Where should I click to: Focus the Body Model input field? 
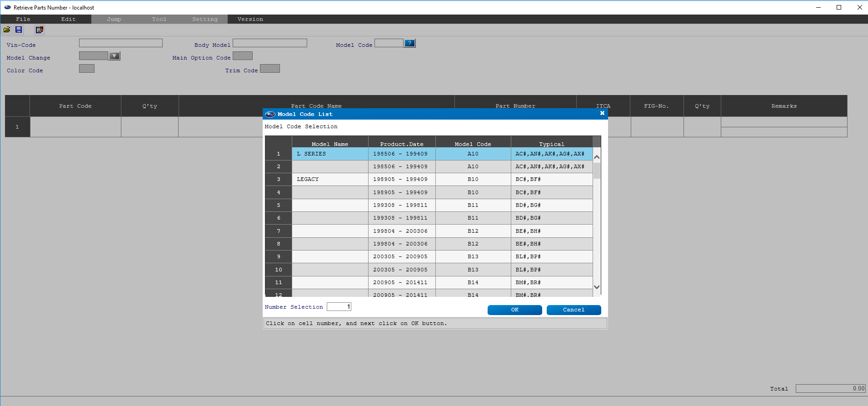pos(270,43)
